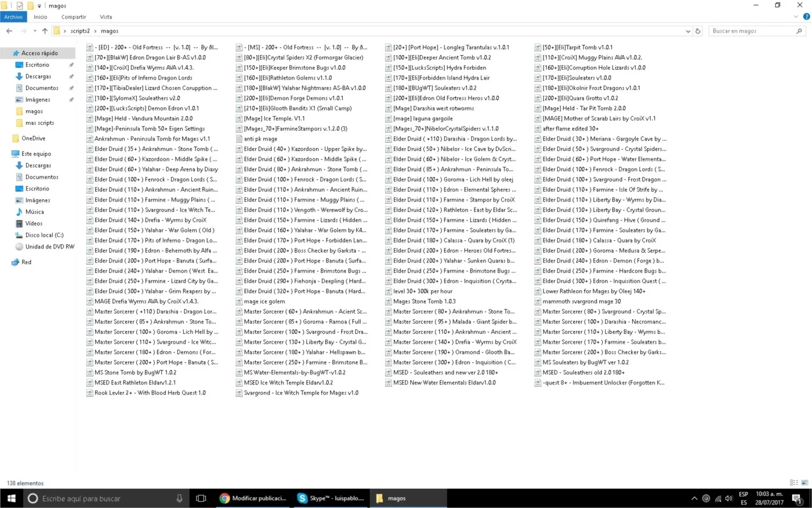This screenshot has height=508, width=812.
Task: Open the Inicio ribbon tab
Action: [41, 17]
